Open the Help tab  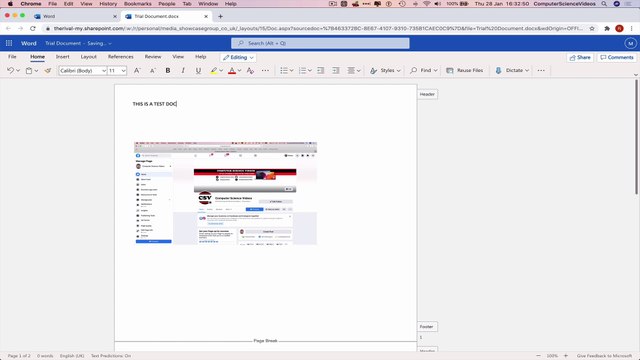pyautogui.click(x=200, y=57)
